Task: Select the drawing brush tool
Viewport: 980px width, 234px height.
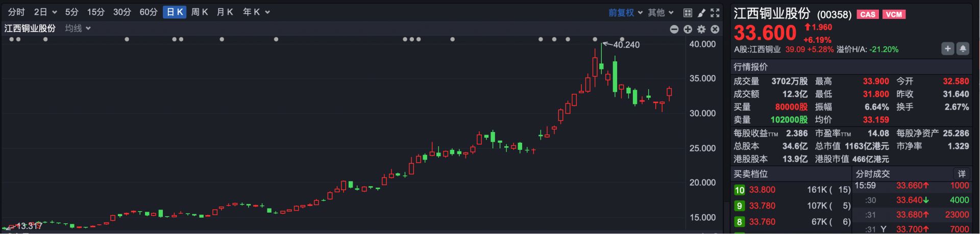Action: [x=701, y=13]
